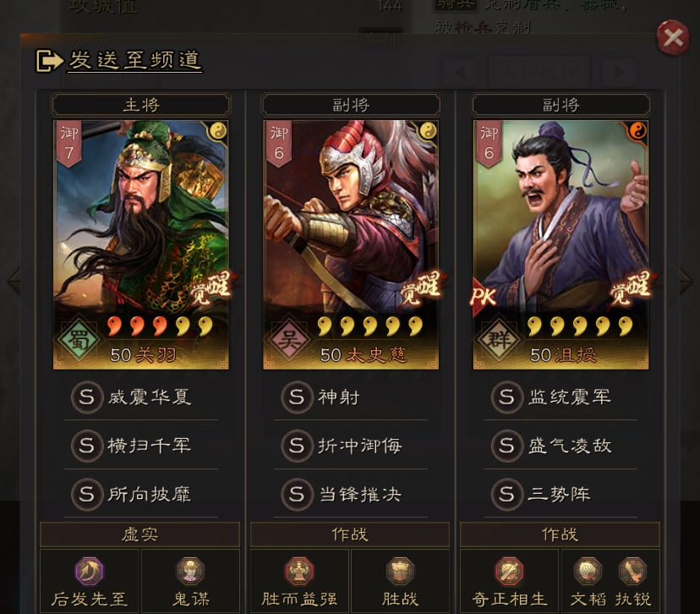The width and height of the screenshot is (700, 614).
Task: Click the 文韬 trait icon
Action: coord(588,571)
